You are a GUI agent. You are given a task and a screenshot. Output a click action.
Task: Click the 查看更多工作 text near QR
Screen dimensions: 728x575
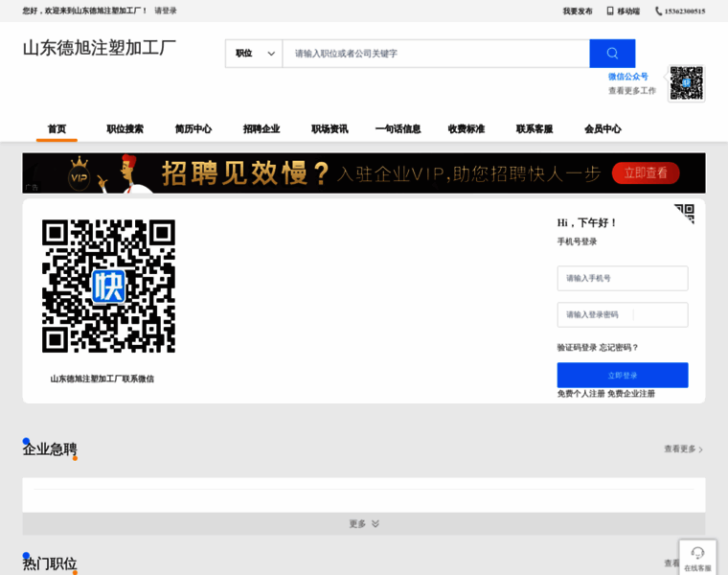click(x=632, y=91)
